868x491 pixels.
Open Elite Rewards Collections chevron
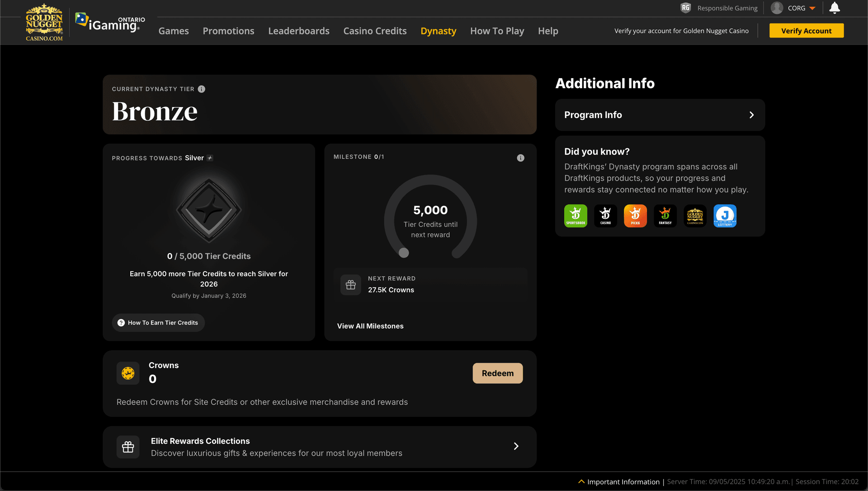click(x=516, y=447)
